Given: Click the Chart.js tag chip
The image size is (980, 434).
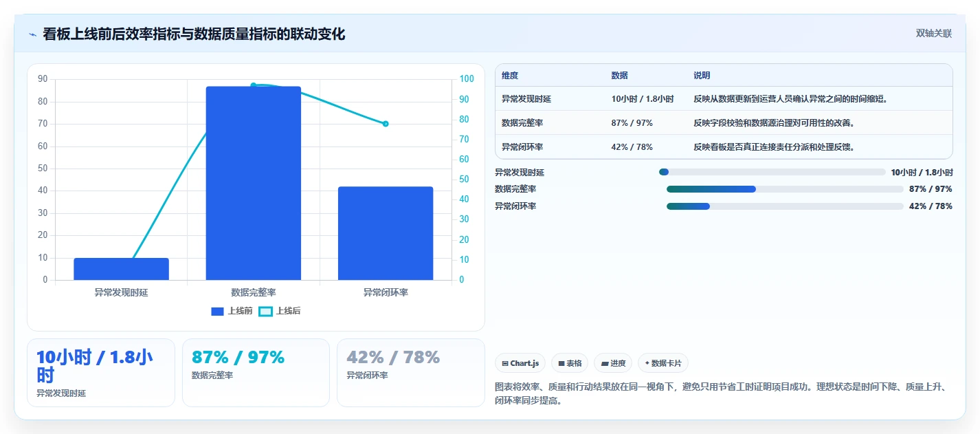Looking at the screenshot, I should pyautogui.click(x=520, y=363).
